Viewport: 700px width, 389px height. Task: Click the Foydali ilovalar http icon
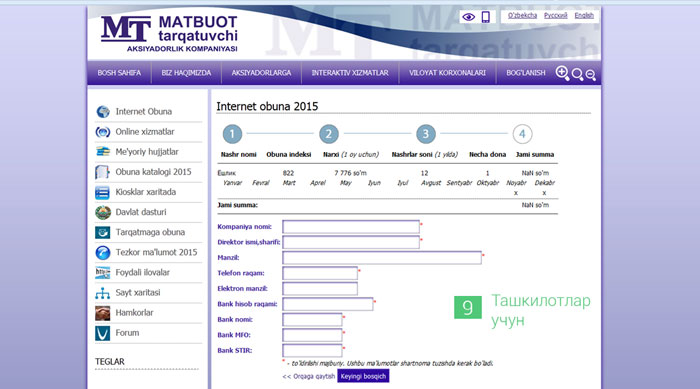pos(103,272)
